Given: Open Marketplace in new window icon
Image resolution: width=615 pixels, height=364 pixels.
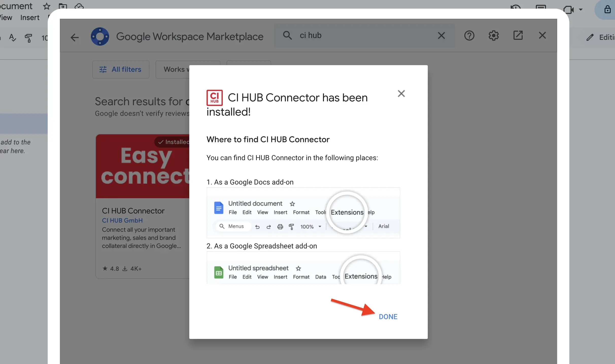Looking at the screenshot, I should (x=518, y=35).
